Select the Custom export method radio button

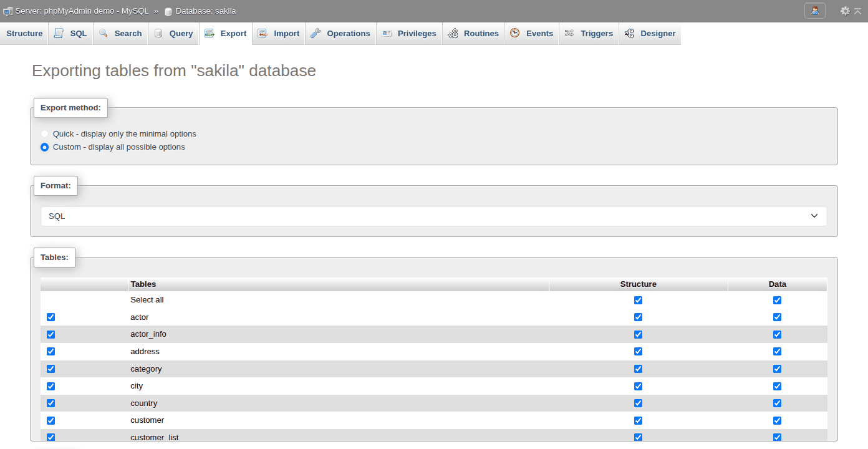(44, 147)
